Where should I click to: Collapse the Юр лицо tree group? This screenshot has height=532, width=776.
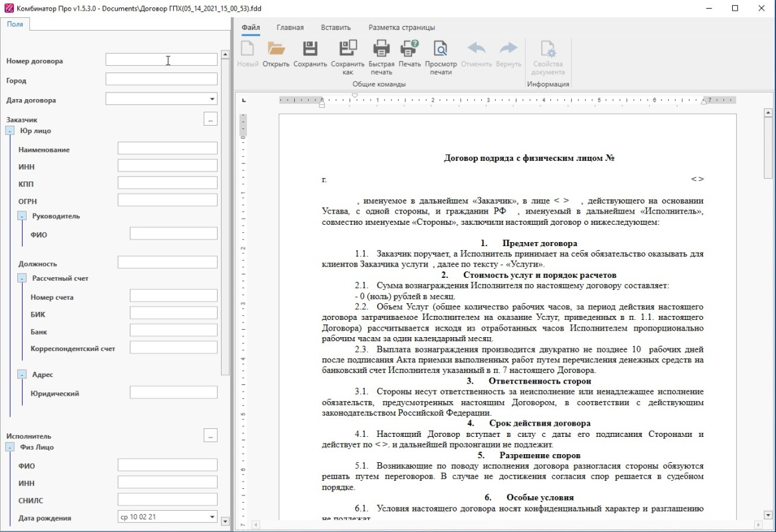pyautogui.click(x=10, y=131)
